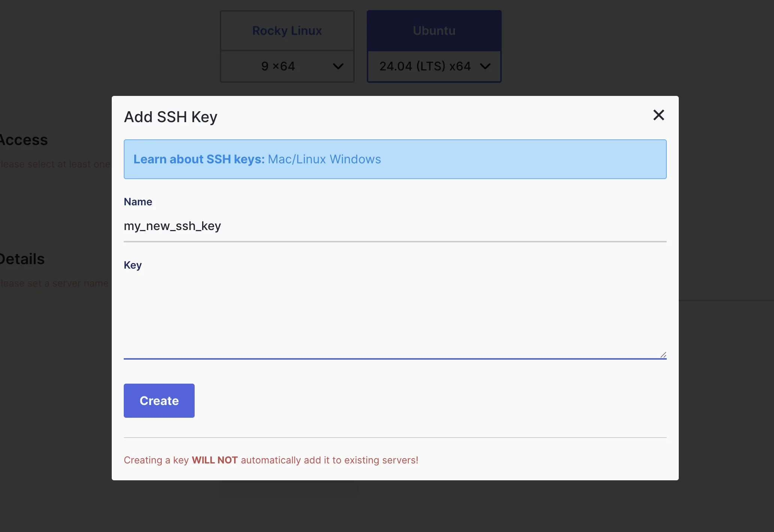774x532 pixels.
Task: Click the WILL NOT warning text
Action: click(x=215, y=460)
